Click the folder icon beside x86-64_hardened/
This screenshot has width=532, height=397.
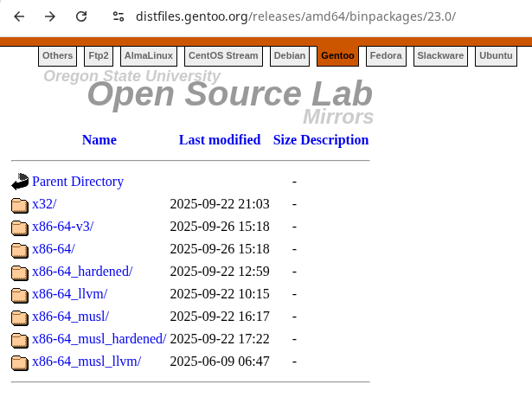(20, 272)
